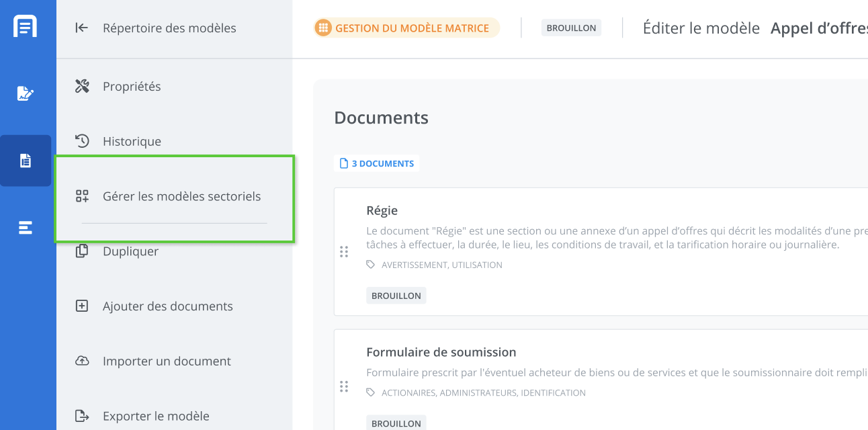Click the Gestion du modèle matrice badge
This screenshot has height=430, width=868.
coord(407,28)
